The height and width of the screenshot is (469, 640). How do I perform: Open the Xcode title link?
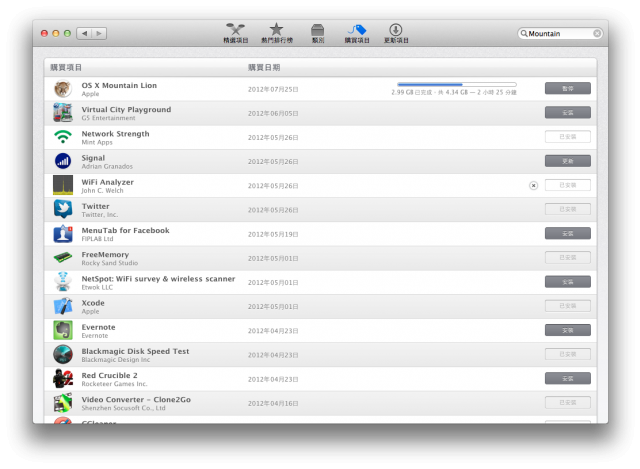click(93, 303)
